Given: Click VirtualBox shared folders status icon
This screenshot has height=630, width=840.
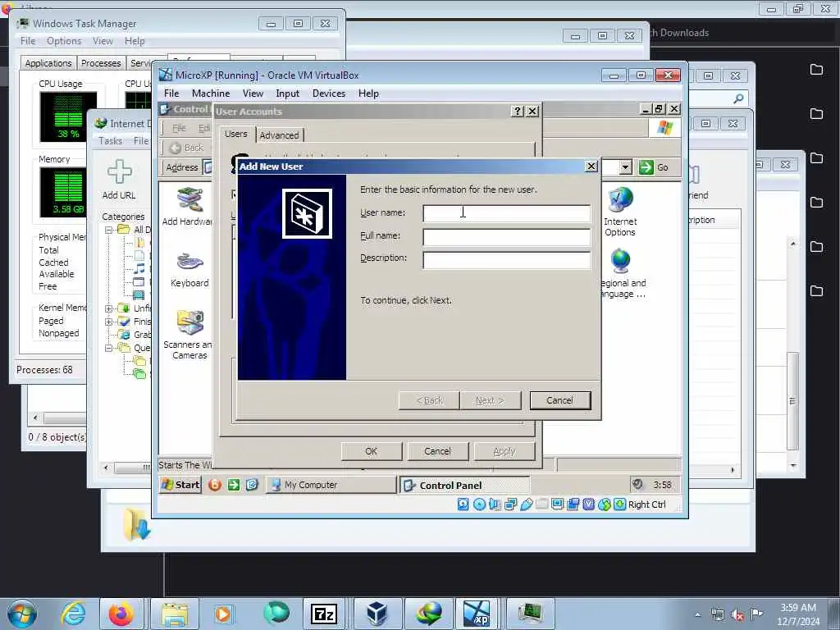Looking at the screenshot, I should [x=542, y=504].
